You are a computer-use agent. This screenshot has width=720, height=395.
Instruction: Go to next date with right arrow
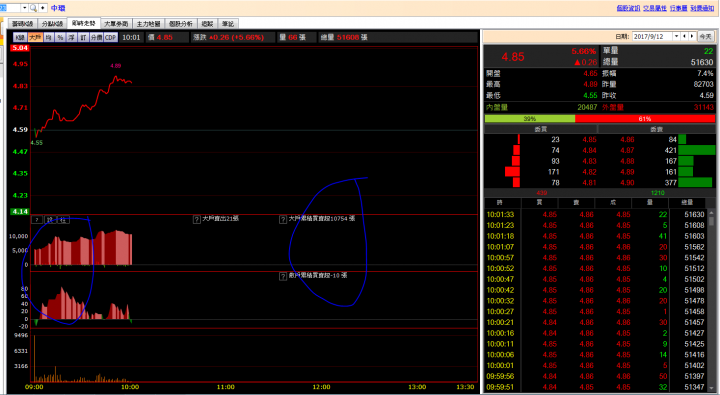coord(692,36)
